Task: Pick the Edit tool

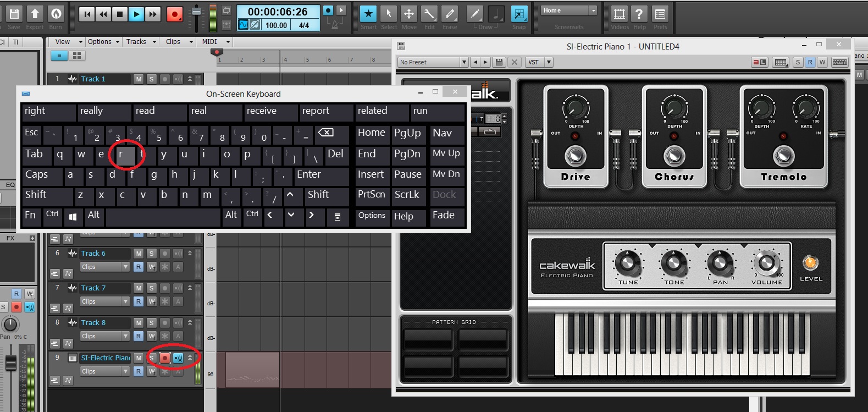Action: pos(429,14)
